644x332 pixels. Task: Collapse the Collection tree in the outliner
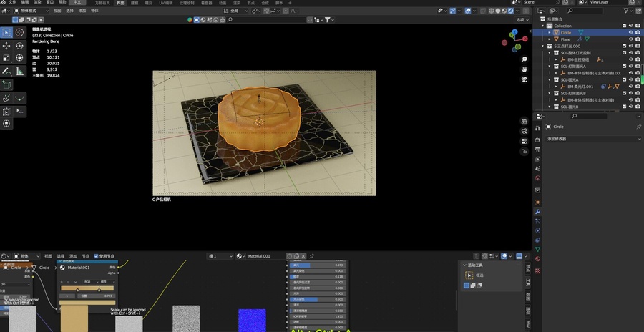(543, 26)
